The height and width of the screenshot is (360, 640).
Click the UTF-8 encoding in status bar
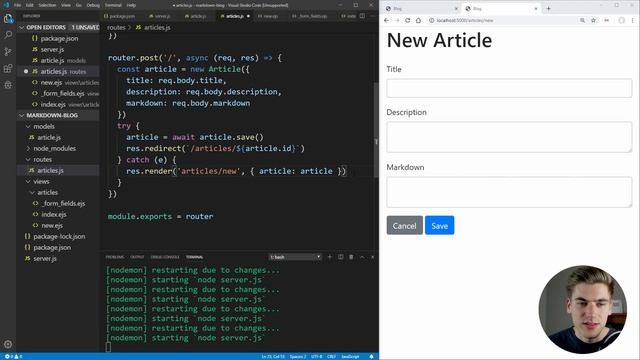coord(316,356)
